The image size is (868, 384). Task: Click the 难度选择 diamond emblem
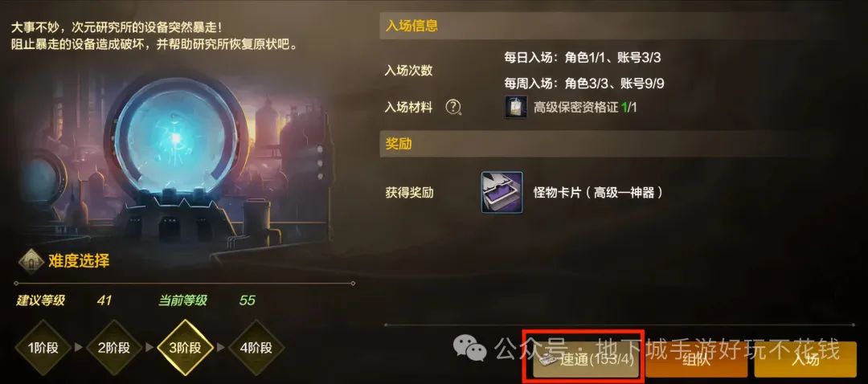pyautogui.click(x=31, y=260)
